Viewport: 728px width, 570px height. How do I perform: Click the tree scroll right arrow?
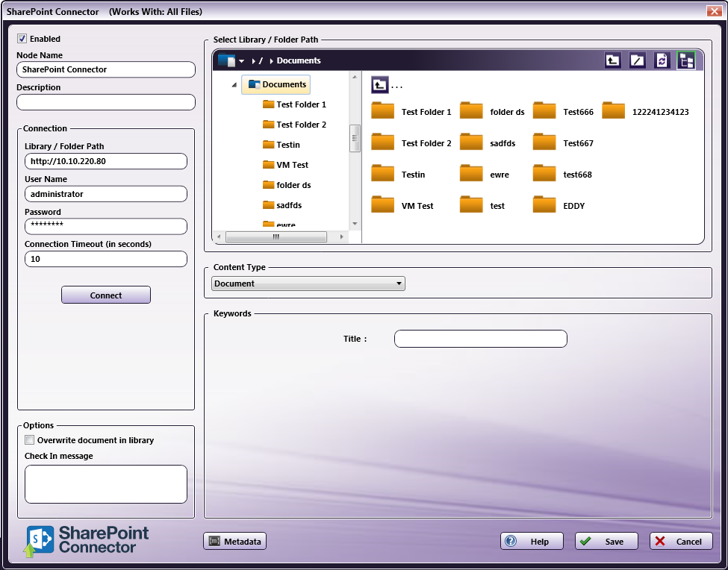(x=342, y=237)
